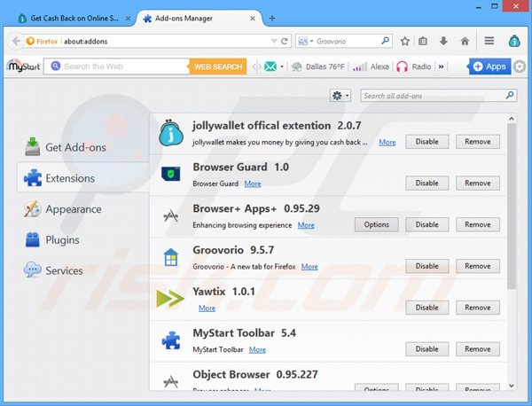Click the MyStart logo on toolbar
The image size is (532, 406).
pos(24,66)
